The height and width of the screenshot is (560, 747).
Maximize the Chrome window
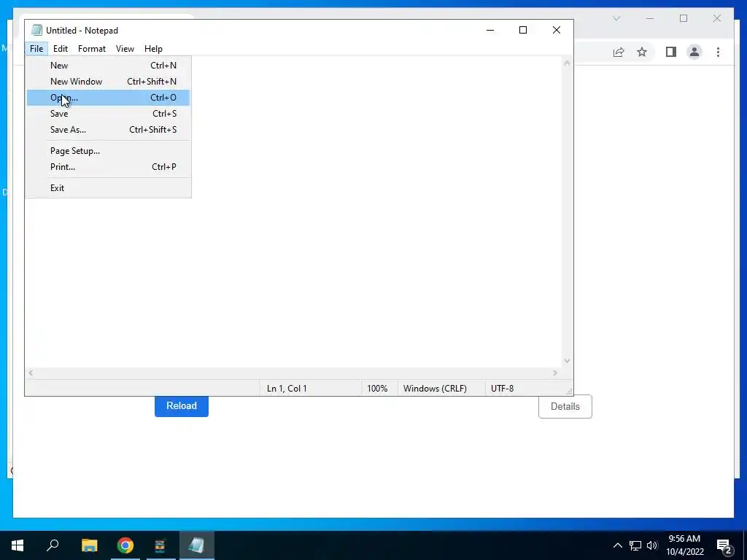684,18
